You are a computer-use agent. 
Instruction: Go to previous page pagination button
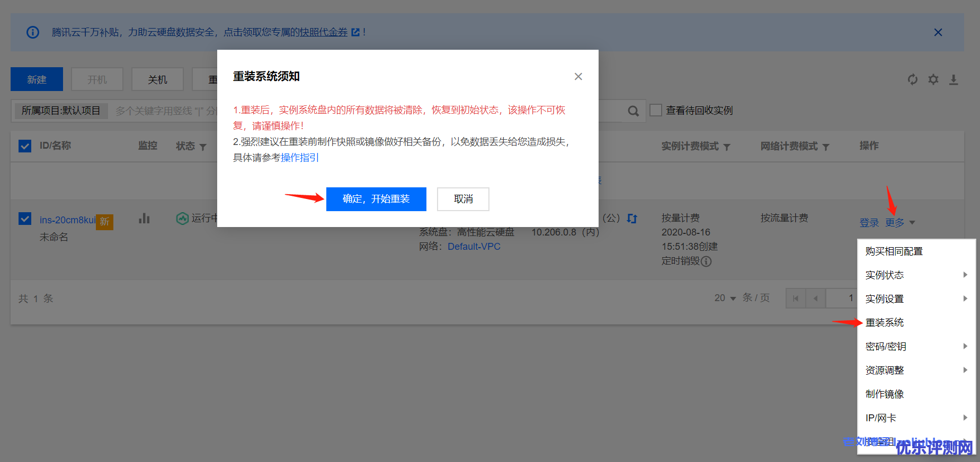[x=816, y=298]
